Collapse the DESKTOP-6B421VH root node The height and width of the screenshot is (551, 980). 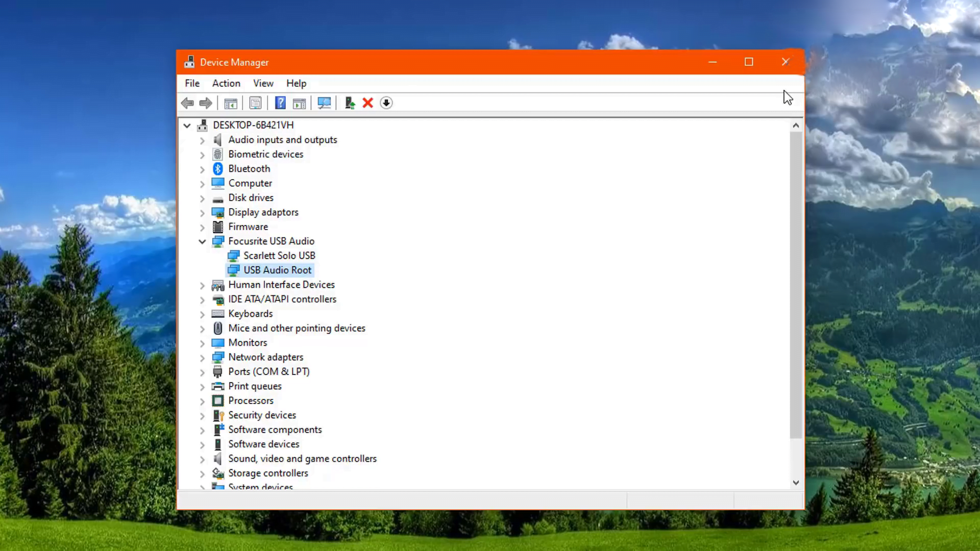187,126
